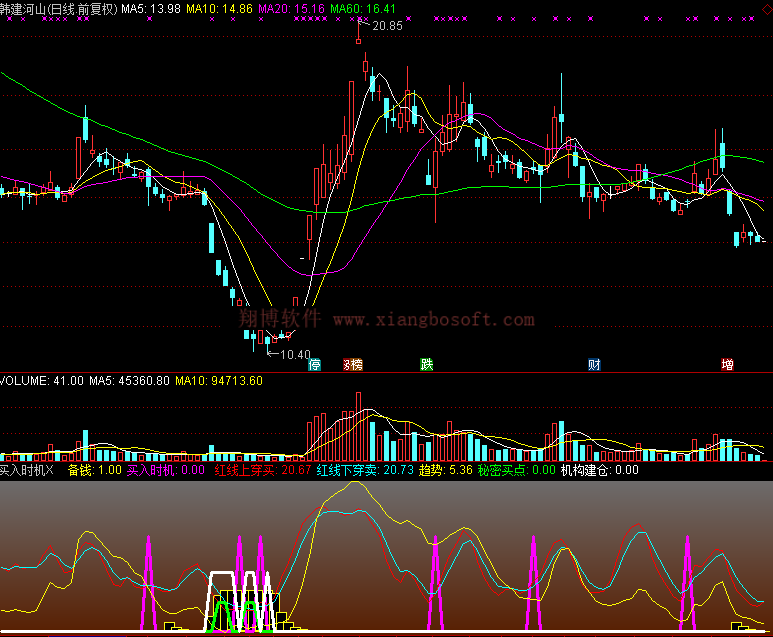The image size is (773, 637).
Task: Click the MA5: 13.98 indicator label
Action: pyautogui.click(x=151, y=9)
